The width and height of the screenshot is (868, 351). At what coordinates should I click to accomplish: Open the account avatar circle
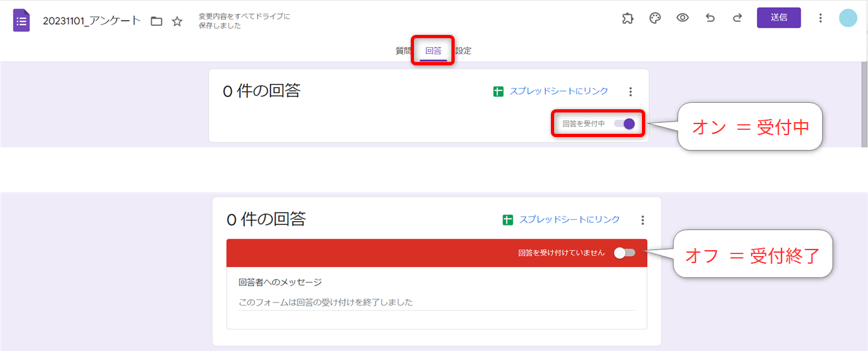point(848,18)
